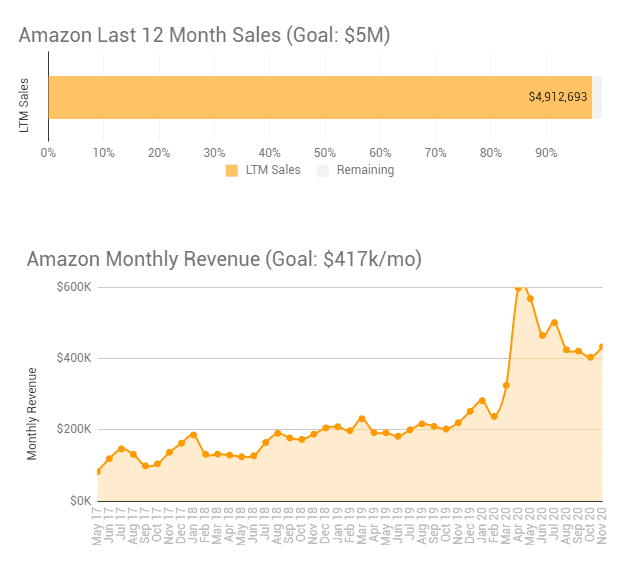Viewport: 629px width, 563px height.
Task: Select the last data point for Nov 20
Action: click(602, 347)
